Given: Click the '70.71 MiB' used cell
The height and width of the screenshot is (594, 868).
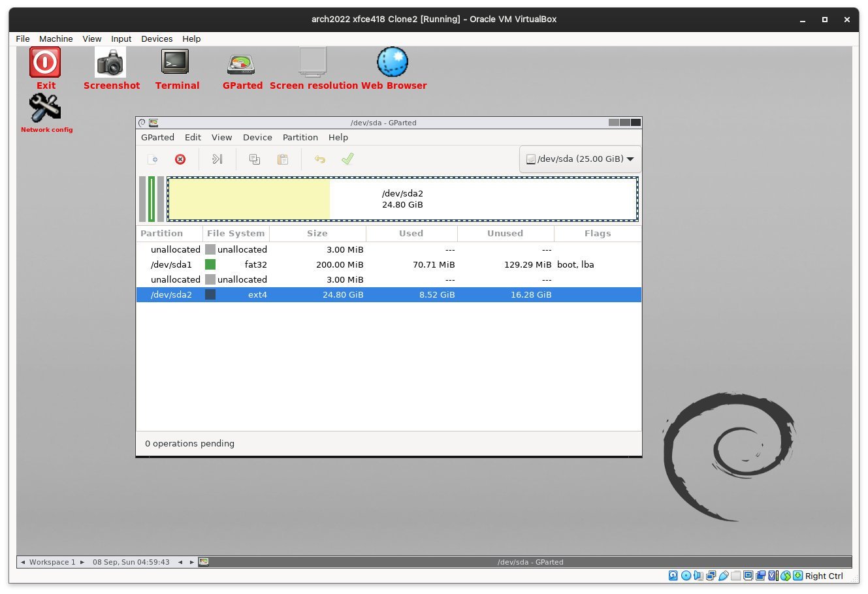Looking at the screenshot, I should tap(434, 264).
